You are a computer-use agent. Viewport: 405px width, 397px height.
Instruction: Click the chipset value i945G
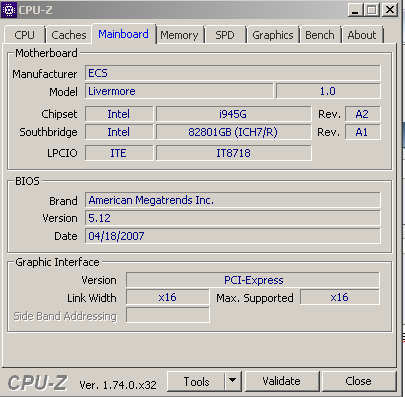(233, 114)
